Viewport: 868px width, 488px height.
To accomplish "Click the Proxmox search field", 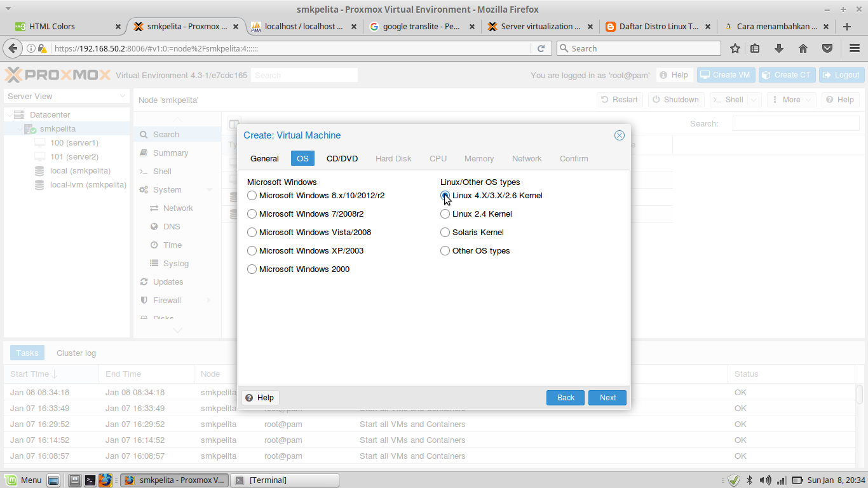I will [x=304, y=75].
